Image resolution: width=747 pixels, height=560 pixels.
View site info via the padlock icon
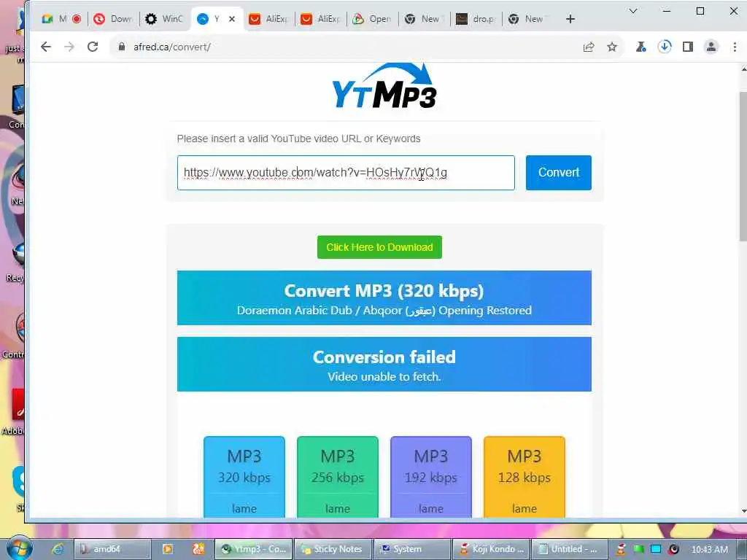122,47
